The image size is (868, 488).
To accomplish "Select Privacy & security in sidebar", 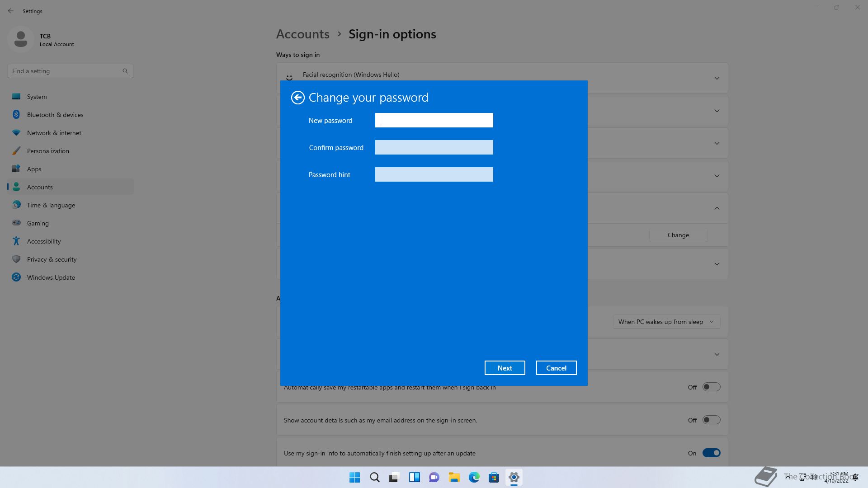I will tap(52, 259).
